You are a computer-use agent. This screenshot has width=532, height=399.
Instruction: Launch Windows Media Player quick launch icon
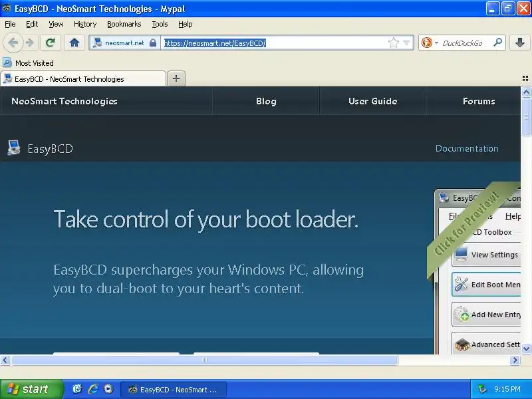[108, 389]
